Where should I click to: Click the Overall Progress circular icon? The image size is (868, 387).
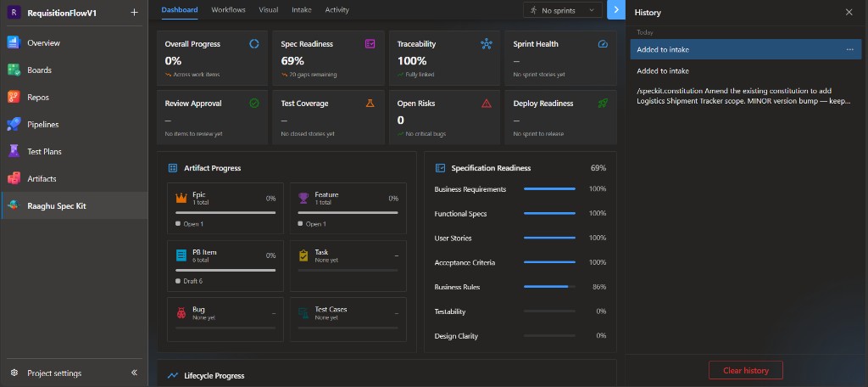point(254,44)
